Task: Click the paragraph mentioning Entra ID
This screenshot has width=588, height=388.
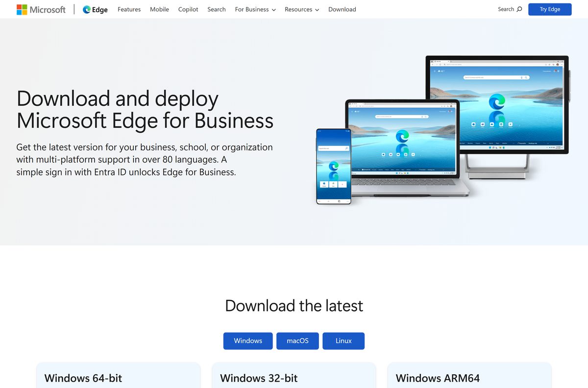Action: [x=145, y=160]
